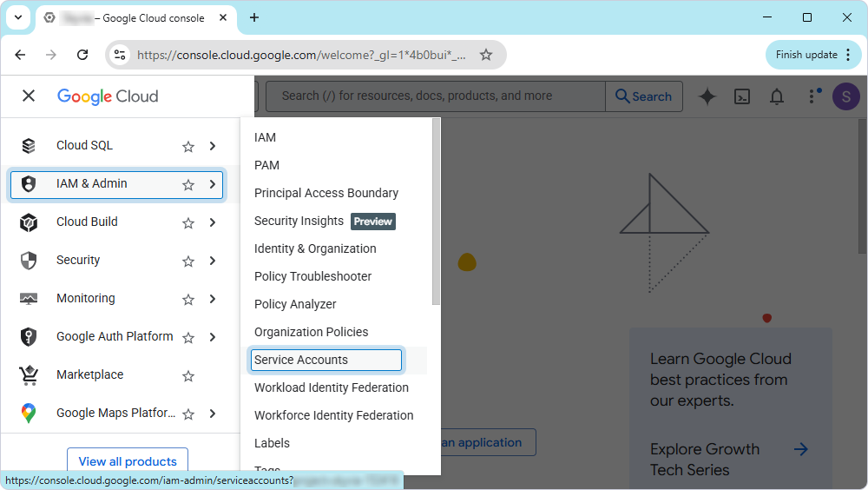
Task: Open Identity & Organization
Action: tap(315, 248)
